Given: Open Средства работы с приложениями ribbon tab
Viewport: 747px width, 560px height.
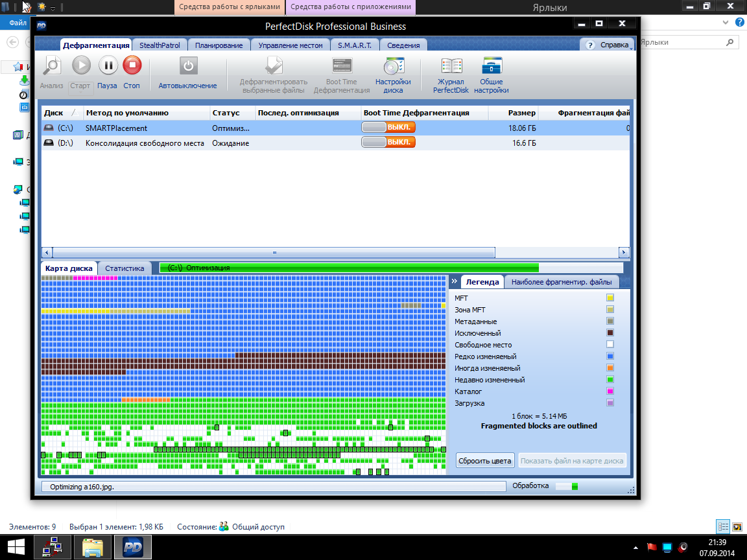Looking at the screenshot, I should click(x=351, y=7).
